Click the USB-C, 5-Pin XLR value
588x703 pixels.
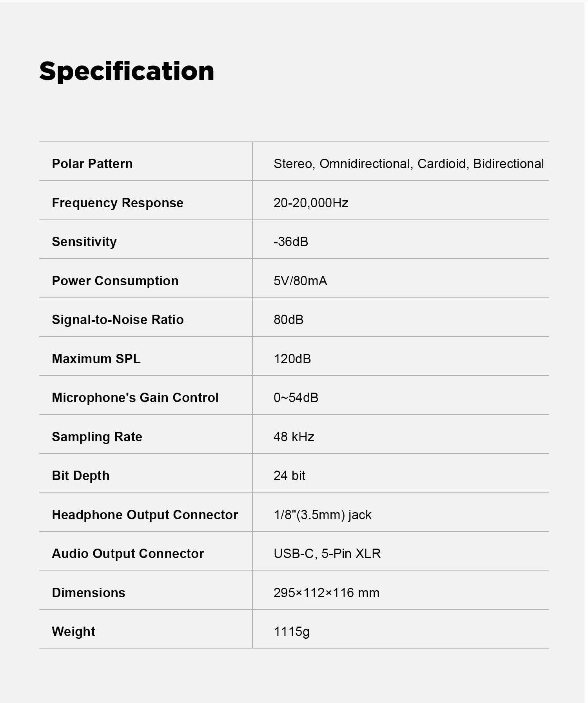[x=327, y=553]
